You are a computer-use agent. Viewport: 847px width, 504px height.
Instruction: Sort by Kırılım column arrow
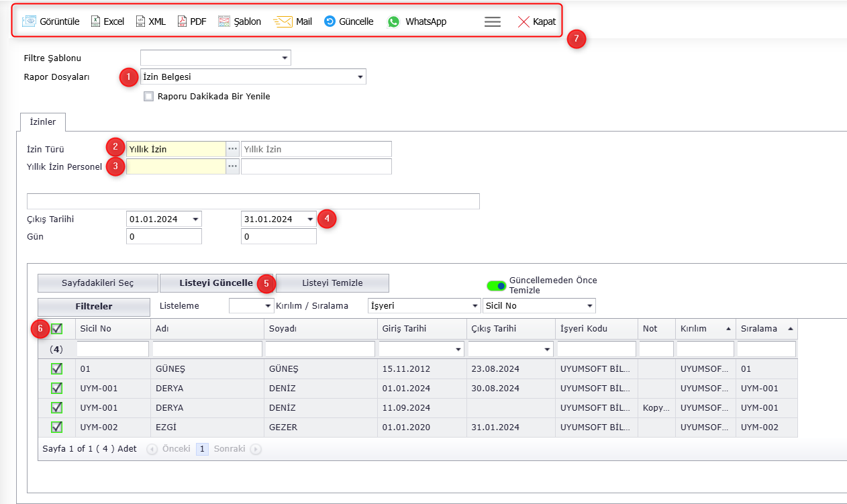click(x=728, y=329)
